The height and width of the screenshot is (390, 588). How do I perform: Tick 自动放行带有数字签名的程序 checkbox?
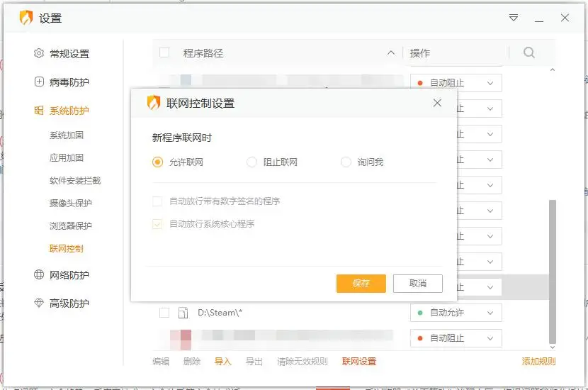click(x=157, y=201)
